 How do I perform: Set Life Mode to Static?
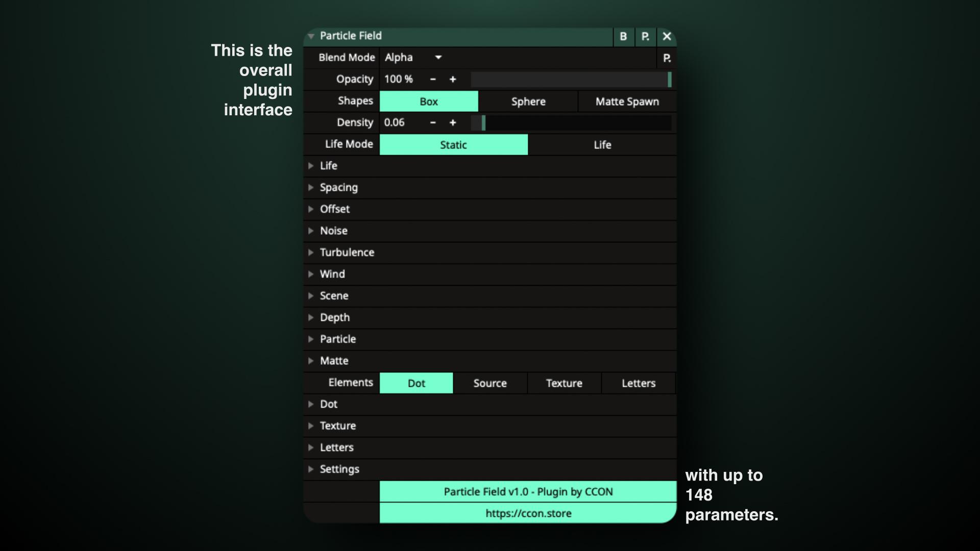tap(454, 145)
